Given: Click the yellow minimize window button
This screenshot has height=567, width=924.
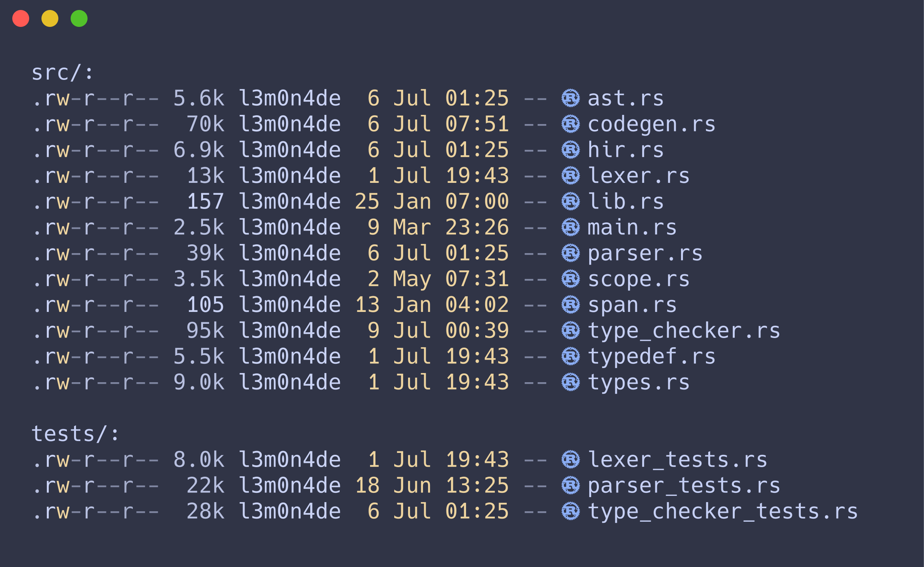Looking at the screenshot, I should (50, 18).
